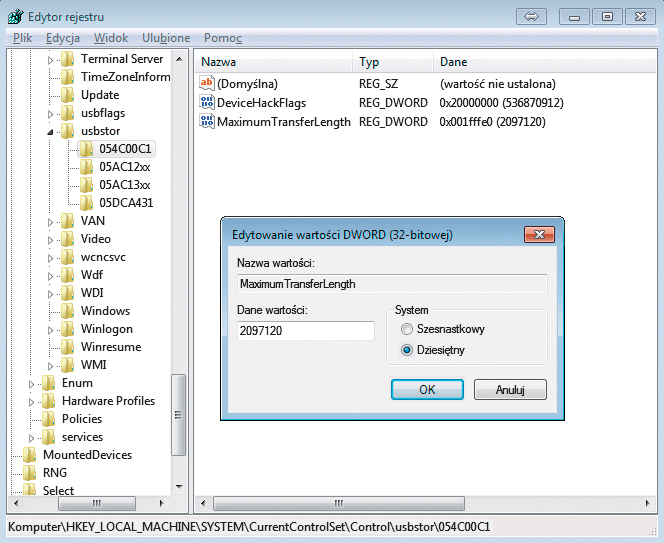Select the MountedDevices folder icon
The height and width of the screenshot is (543, 664).
tap(29, 455)
